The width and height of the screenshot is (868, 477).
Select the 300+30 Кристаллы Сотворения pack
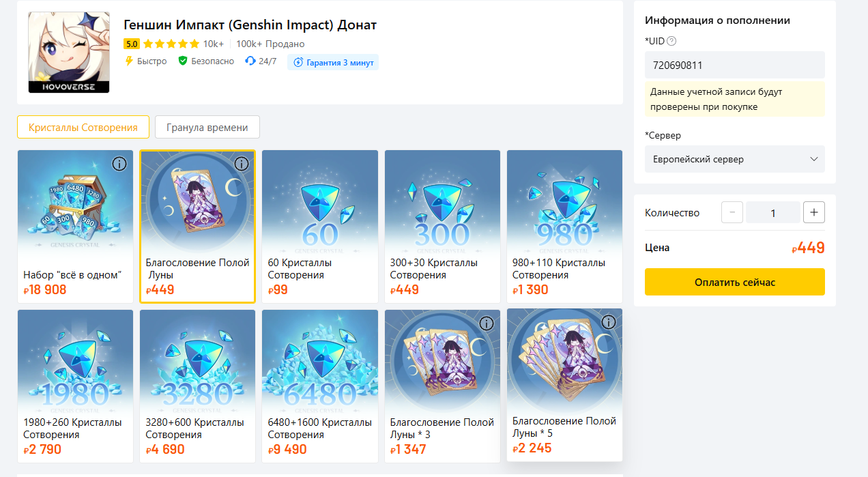[x=442, y=227]
